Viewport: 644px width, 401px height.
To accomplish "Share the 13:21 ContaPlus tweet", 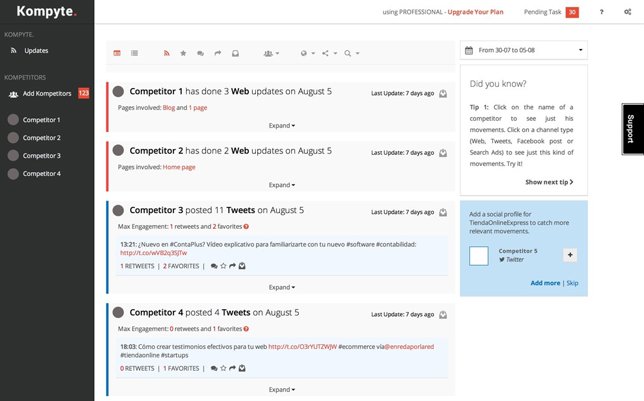I will (232, 266).
